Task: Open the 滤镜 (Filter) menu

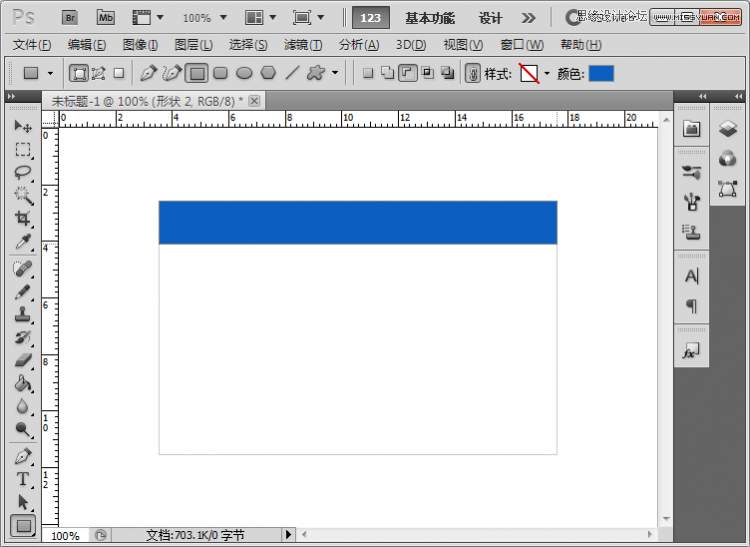Action: 302,45
